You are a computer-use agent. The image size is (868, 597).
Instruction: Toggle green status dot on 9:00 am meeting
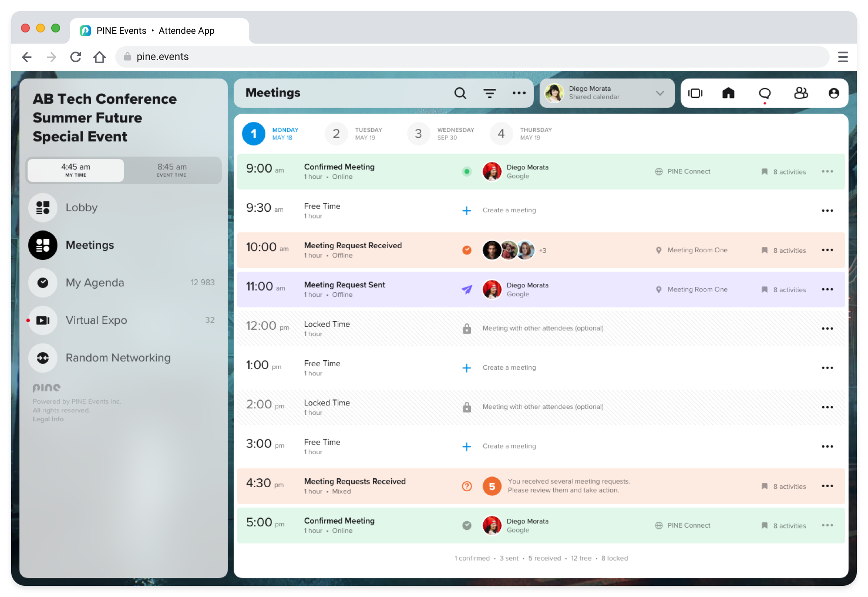pyautogui.click(x=466, y=171)
